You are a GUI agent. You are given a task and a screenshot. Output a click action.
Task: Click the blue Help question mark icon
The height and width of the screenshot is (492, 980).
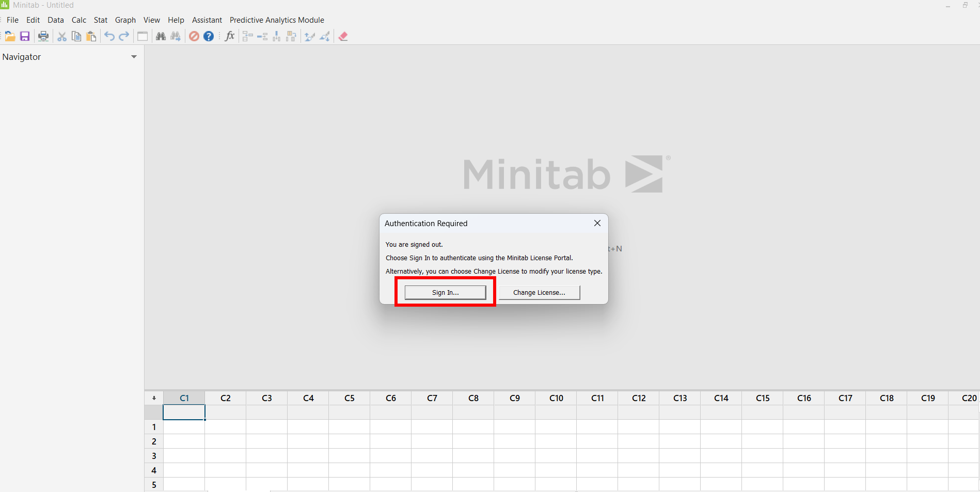coord(209,36)
